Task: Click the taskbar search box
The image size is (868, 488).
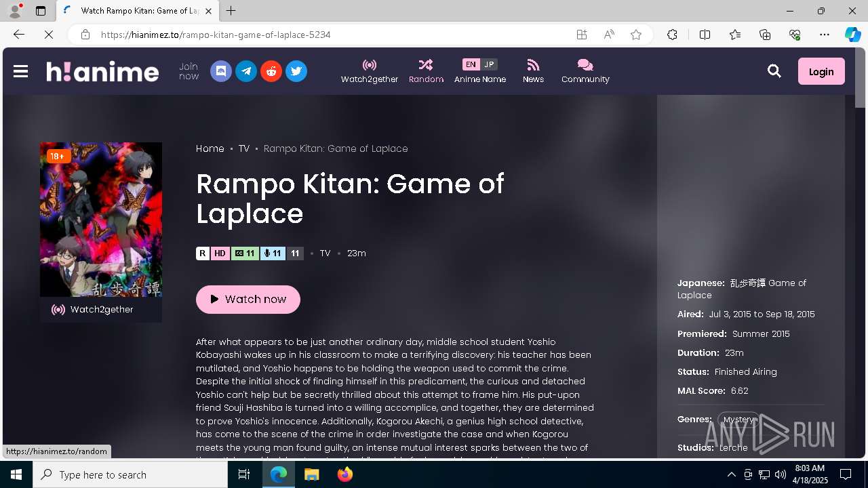Action: [x=130, y=474]
